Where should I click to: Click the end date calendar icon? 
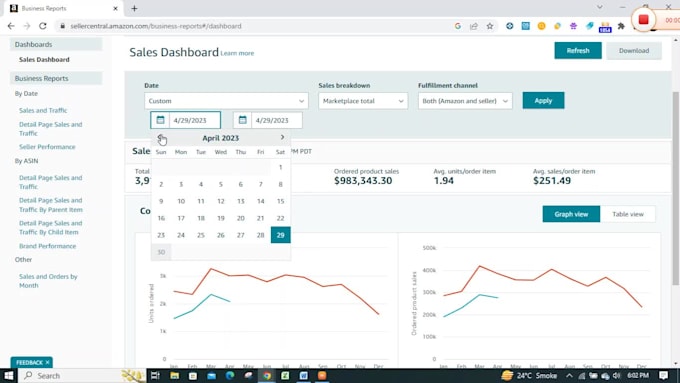click(242, 120)
